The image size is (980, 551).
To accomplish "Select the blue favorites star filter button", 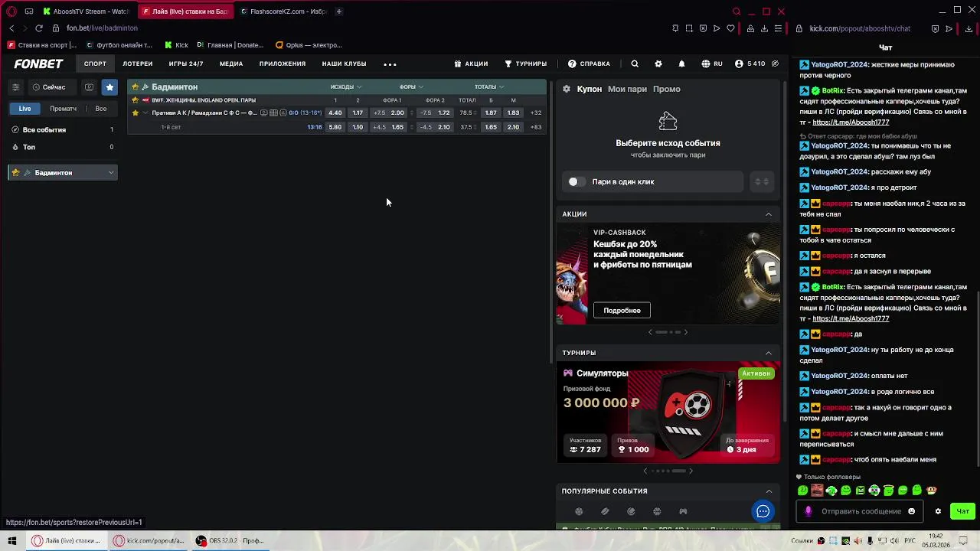I will tap(109, 87).
